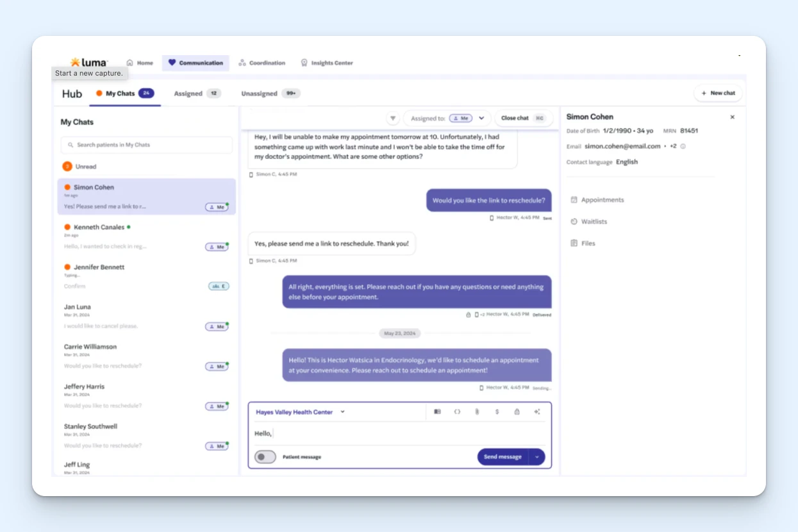Insert a variable with the braces icon
798x532 pixels.
(x=457, y=411)
